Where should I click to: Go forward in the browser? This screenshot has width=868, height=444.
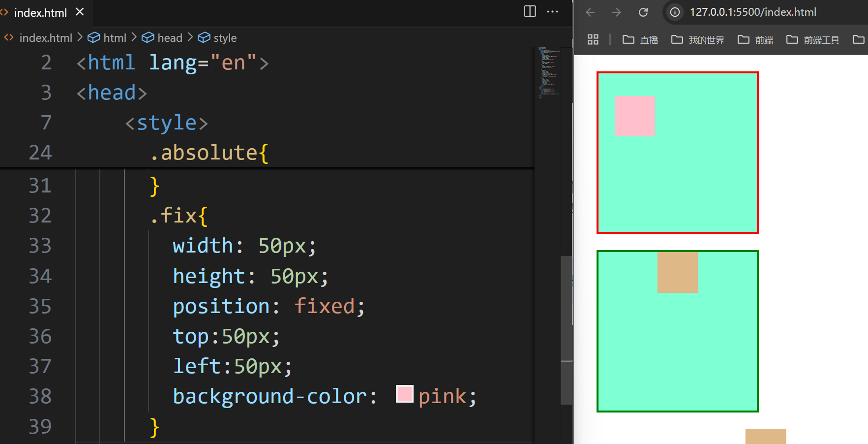tap(617, 12)
